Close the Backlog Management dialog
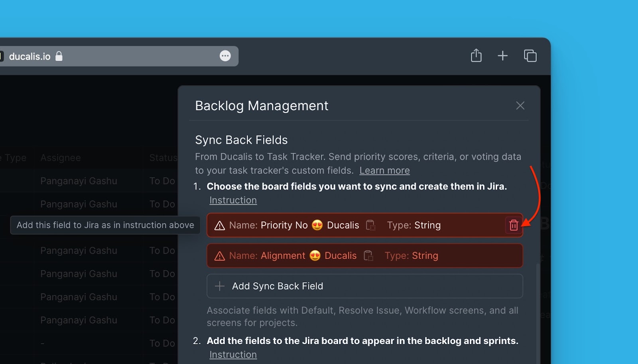 [x=520, y=106]
